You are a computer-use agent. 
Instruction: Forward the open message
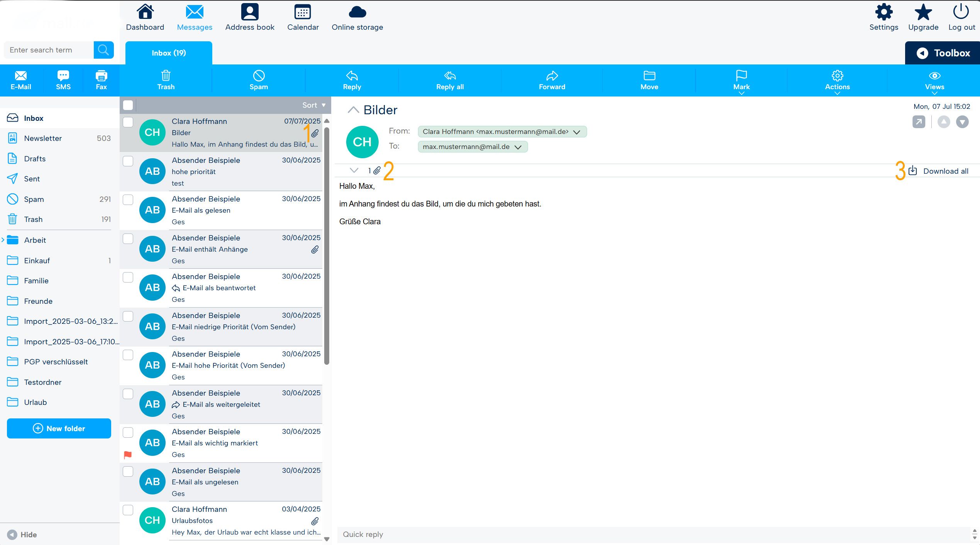pyautogui.click(x=552, y=80)
